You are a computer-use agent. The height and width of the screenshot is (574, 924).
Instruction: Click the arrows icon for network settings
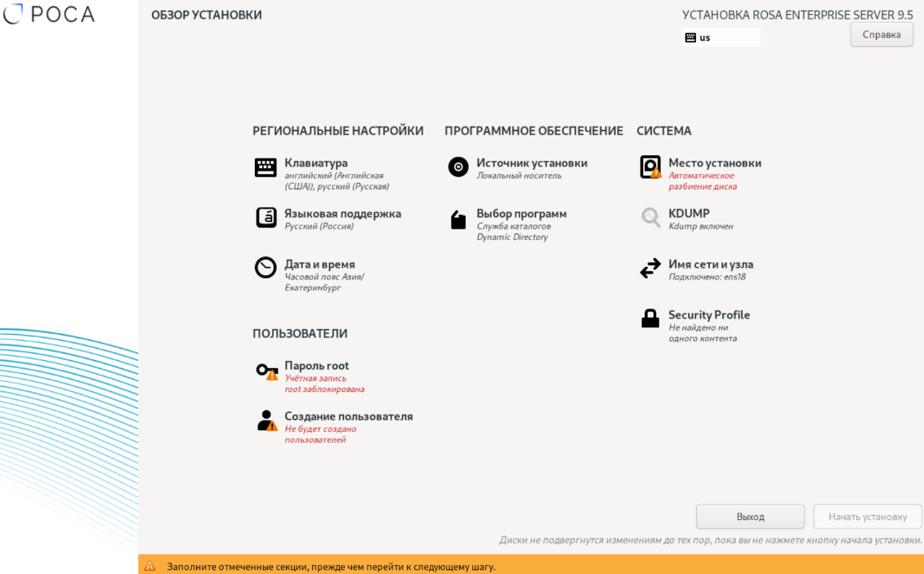(650, 269)
